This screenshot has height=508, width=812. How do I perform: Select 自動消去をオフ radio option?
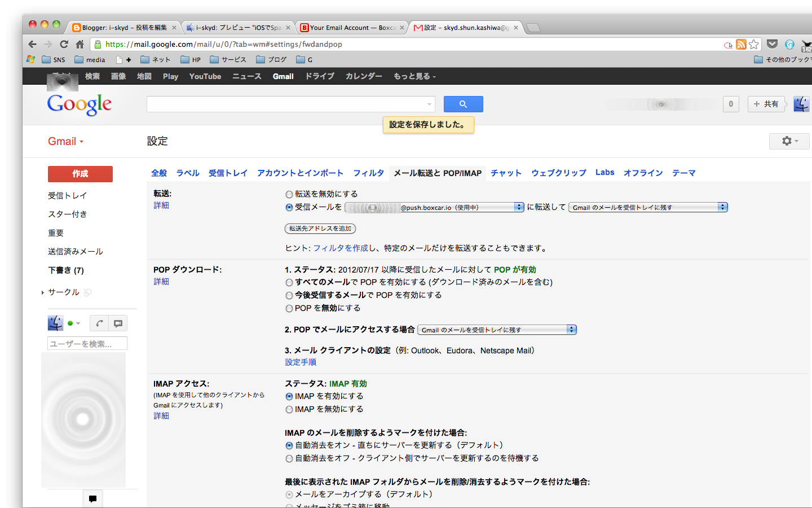(x=289, y=458)
